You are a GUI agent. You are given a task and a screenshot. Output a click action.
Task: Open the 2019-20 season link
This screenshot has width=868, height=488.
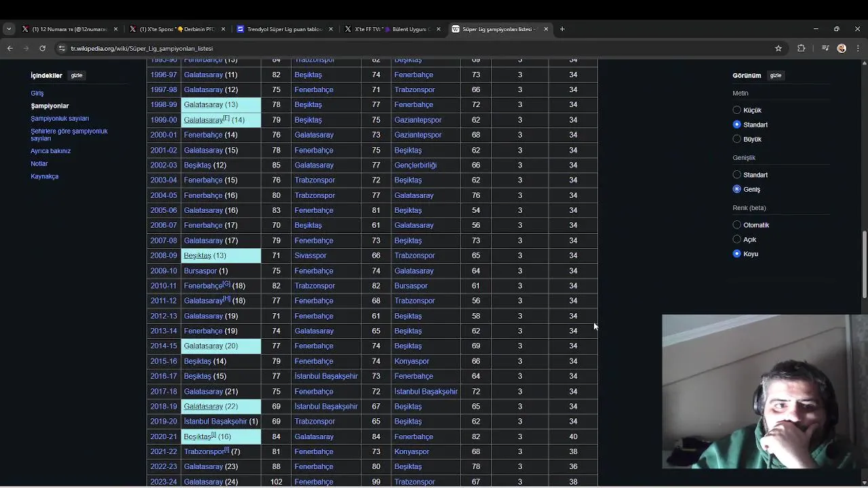point(163,422)
